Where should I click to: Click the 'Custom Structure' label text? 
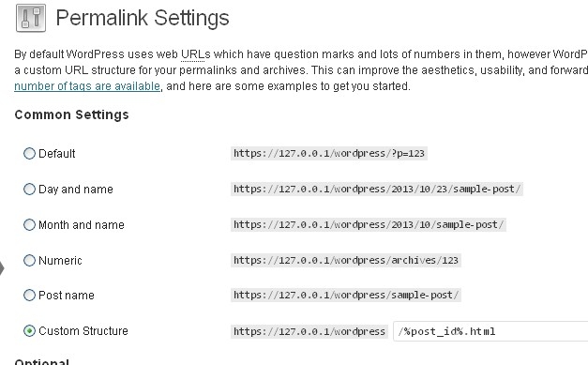[x=83, y=331]
